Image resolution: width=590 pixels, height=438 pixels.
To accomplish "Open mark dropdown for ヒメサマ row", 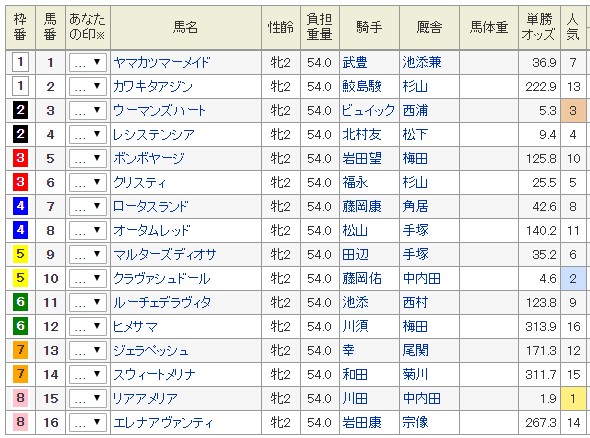I will 88,326.
